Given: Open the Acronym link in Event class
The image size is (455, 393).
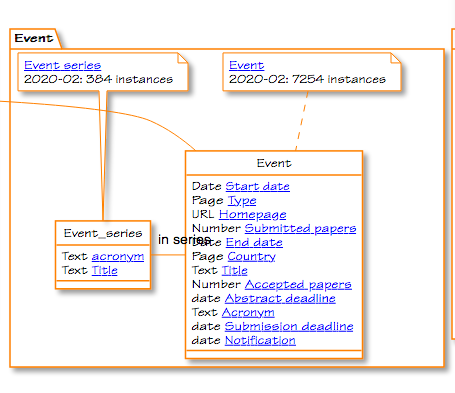Looking at the screenshot, I should (x=248, y=312).
